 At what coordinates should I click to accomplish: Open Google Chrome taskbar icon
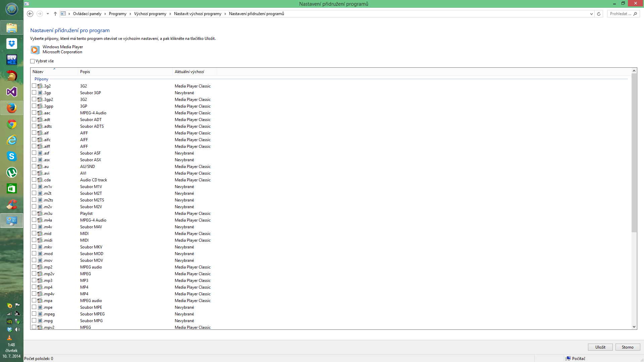tap(12, 124)
